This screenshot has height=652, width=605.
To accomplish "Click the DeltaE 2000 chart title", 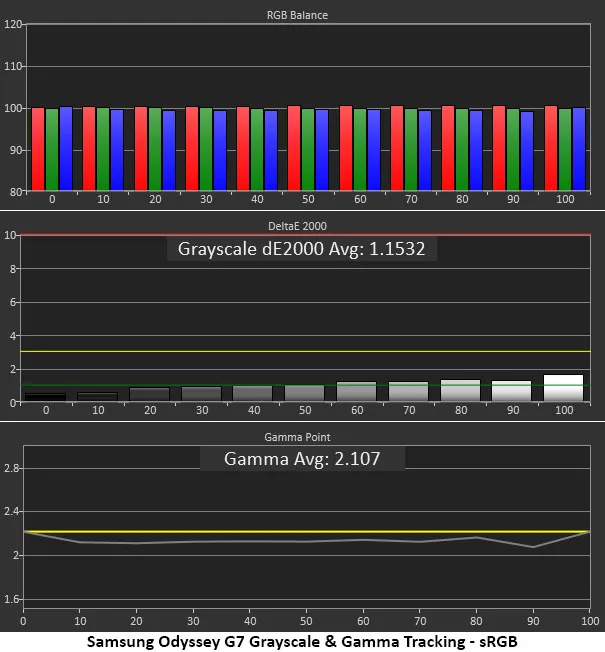I will [x=303, y=226].
